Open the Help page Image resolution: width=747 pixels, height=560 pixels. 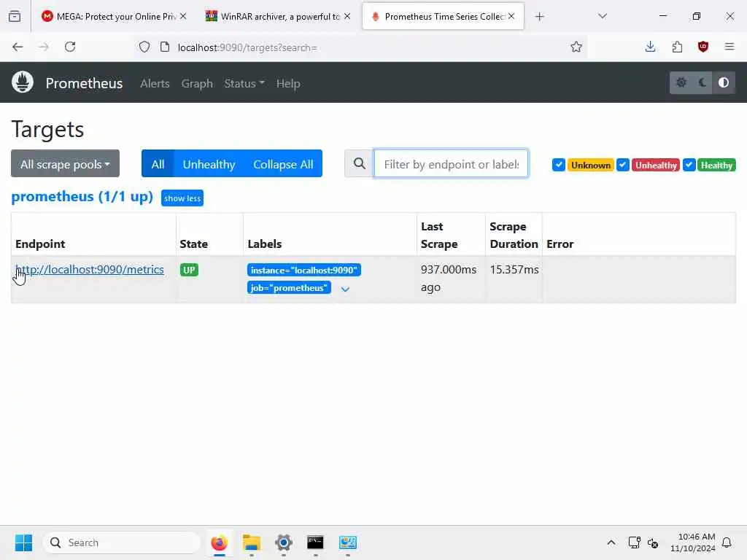click(x=288, y=83)
